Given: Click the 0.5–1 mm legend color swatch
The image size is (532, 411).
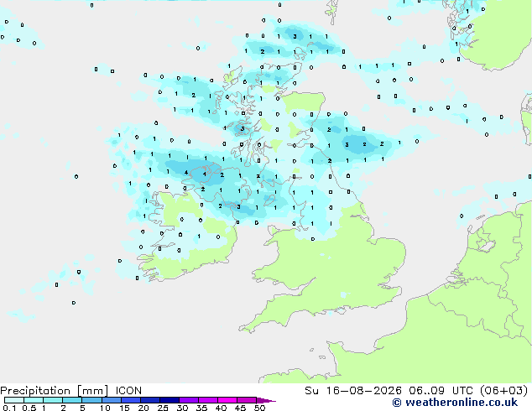Looking at the screenshot, I should [x=34, y=400].
